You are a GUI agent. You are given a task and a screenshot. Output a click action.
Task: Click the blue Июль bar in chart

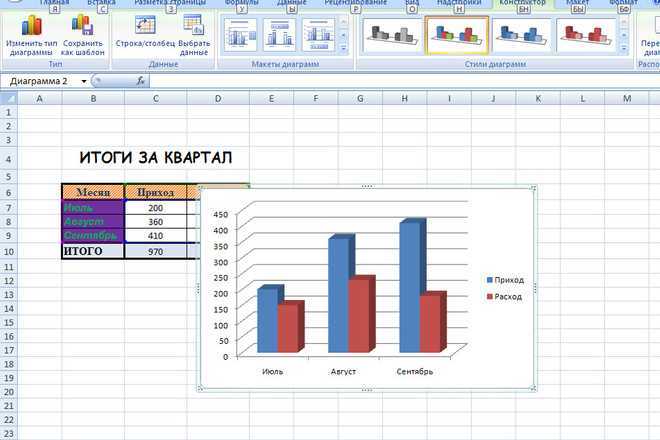pyautogui.click(x=268, y=320)
